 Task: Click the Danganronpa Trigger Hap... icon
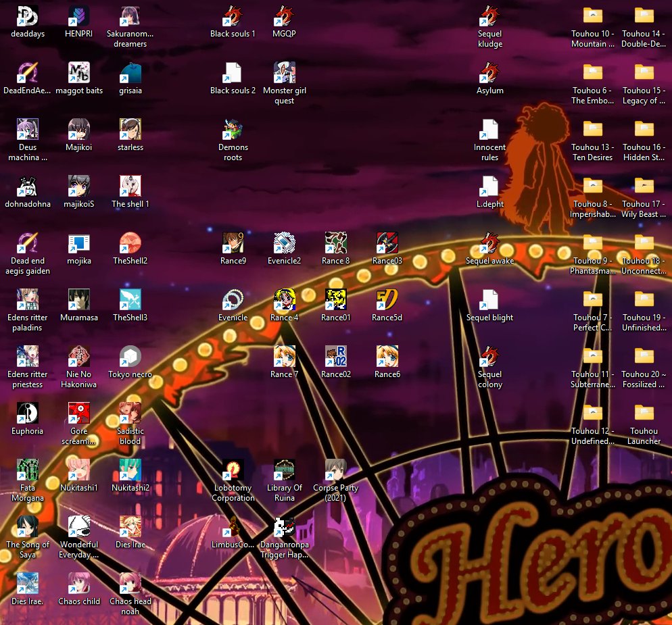(284, 526)
